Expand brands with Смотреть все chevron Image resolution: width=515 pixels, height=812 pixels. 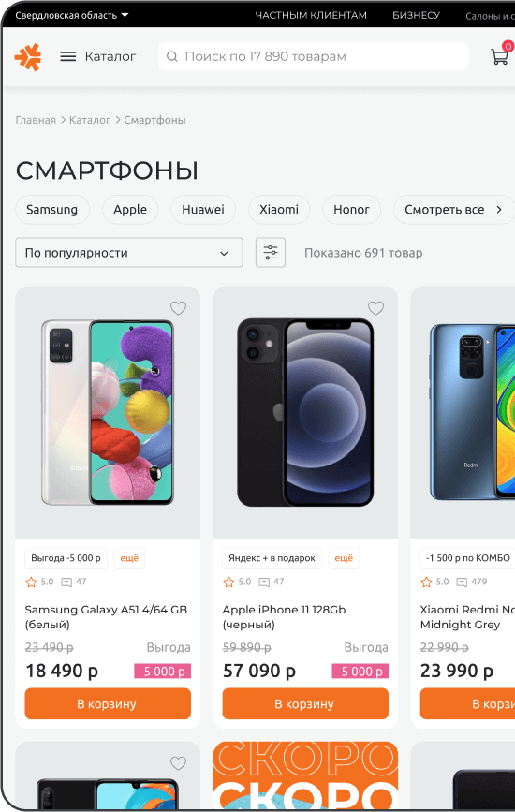pos(499,209)
